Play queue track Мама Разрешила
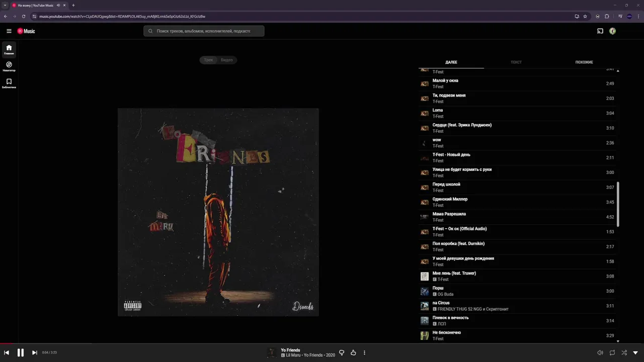The image size is (644, 362). (x=518, y=217)
